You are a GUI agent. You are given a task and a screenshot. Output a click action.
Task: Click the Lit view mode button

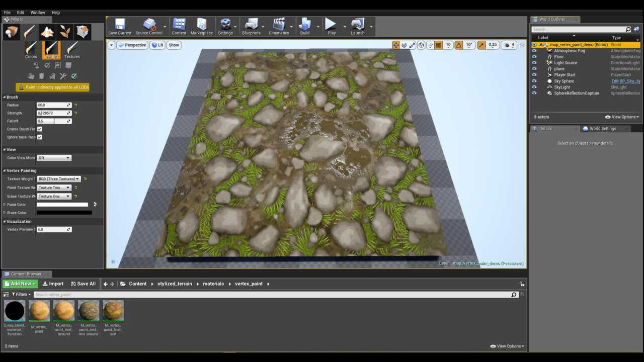coord(157,45)
